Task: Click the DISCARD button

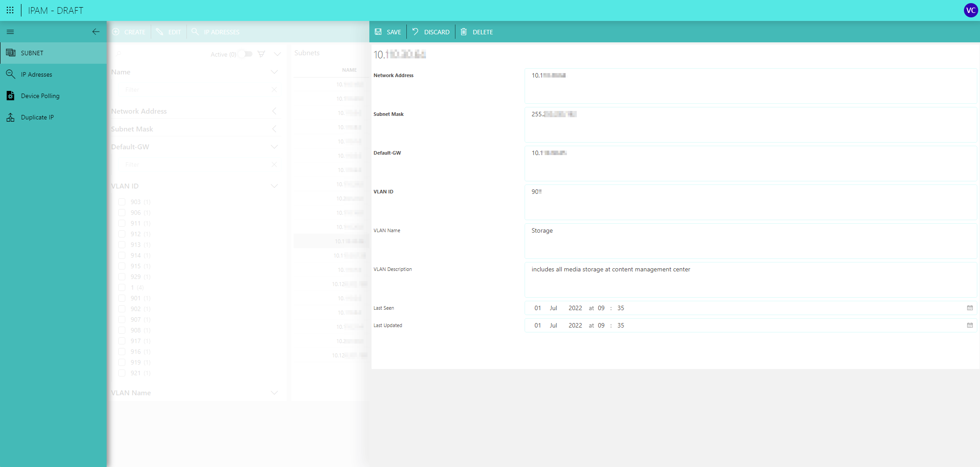Action: point(431,32)
